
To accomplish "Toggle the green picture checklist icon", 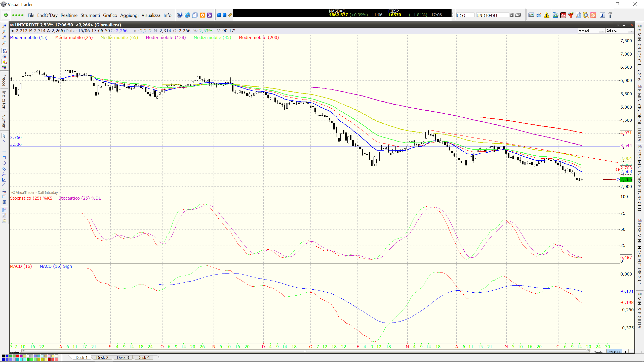I will pyautogui.click(x=4, y=68).
